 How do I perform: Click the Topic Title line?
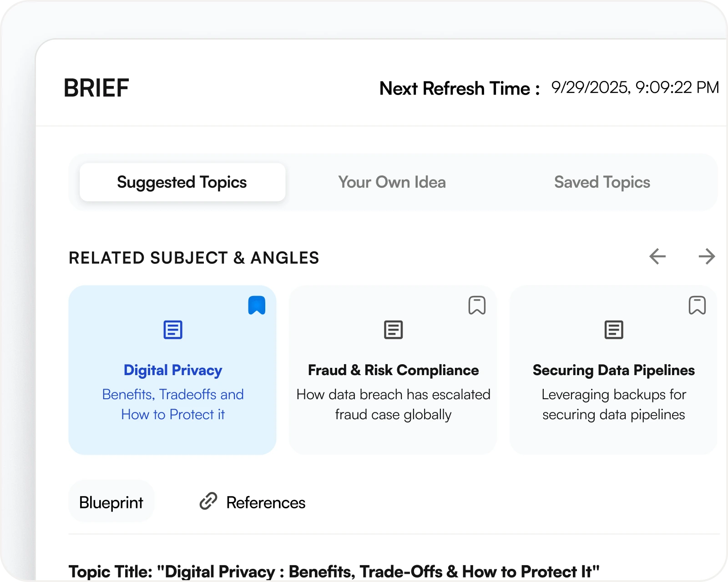point(334,571)
